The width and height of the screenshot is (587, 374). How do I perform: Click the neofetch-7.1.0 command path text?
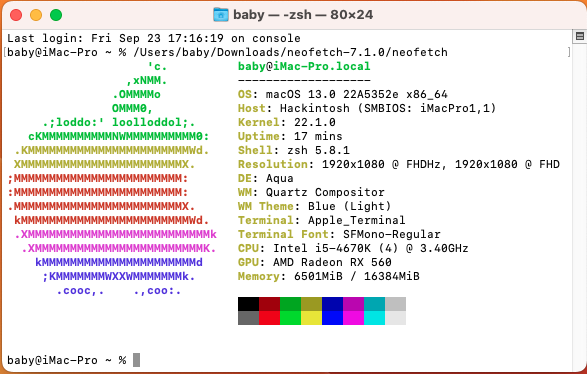point(291,52)
